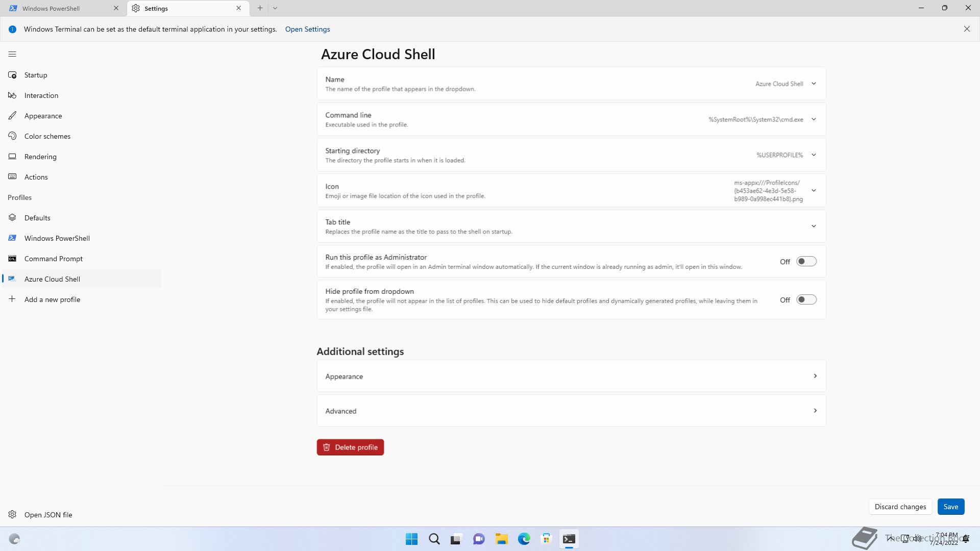Click the Azure Cloud Shell page heading

pyautogui.click(x=378, y=54)
